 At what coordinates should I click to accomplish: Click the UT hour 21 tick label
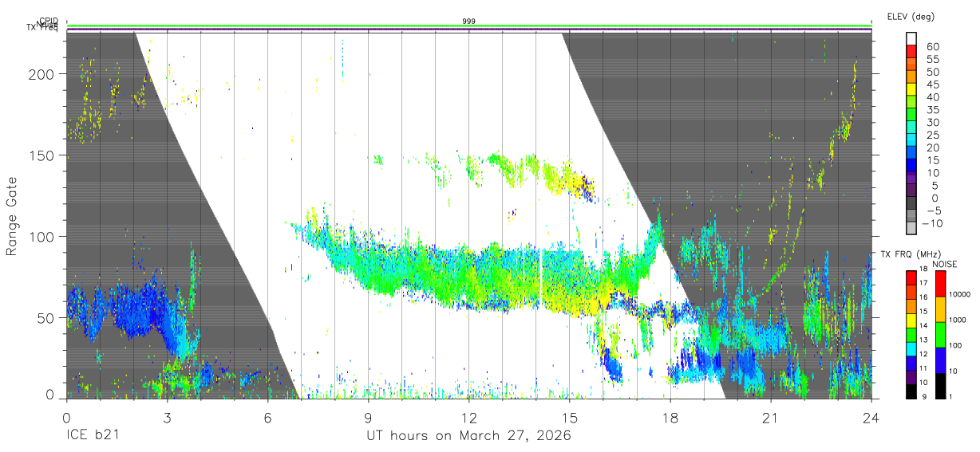(x=771, y=417)
